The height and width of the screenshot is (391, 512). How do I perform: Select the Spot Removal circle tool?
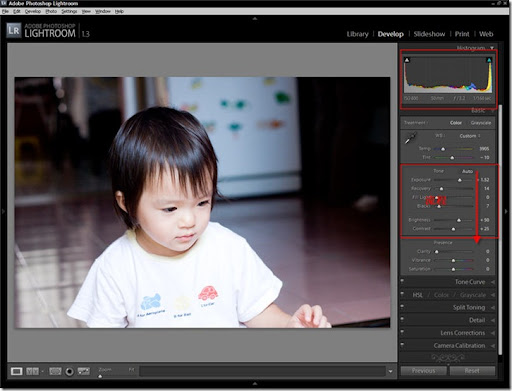click(69, 371)
